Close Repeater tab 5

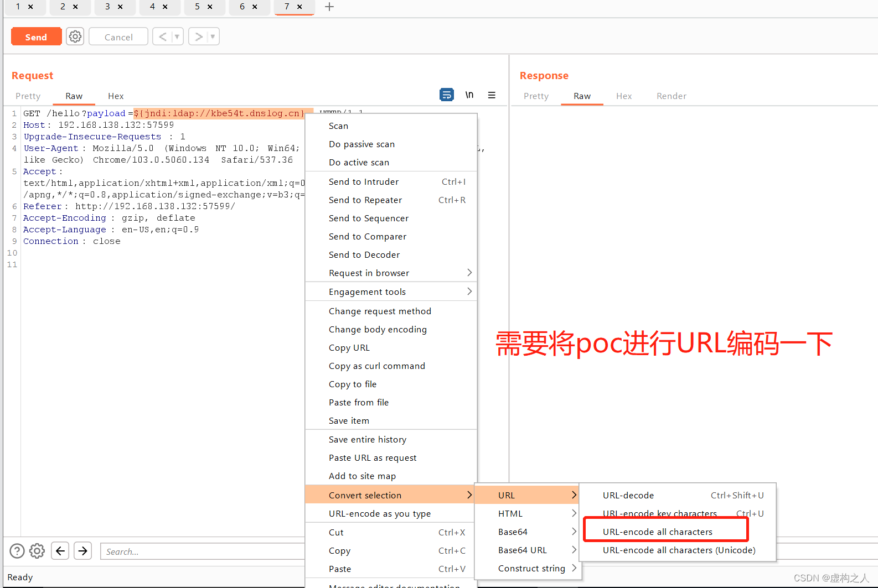point(210,7)
